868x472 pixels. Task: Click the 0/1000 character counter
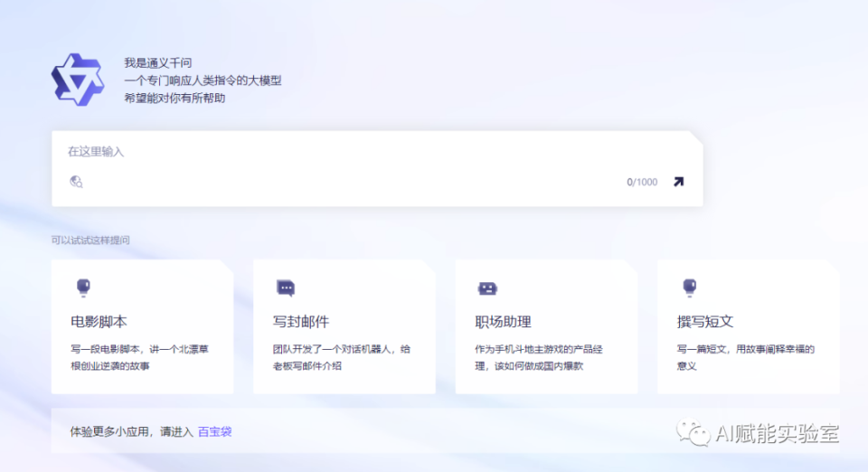(x=642, y=182)
